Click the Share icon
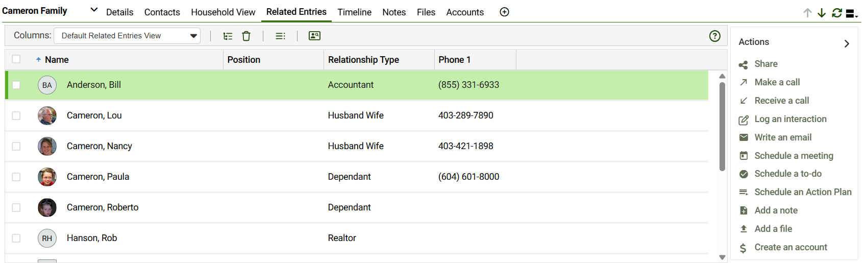 (x=743, y=64)
